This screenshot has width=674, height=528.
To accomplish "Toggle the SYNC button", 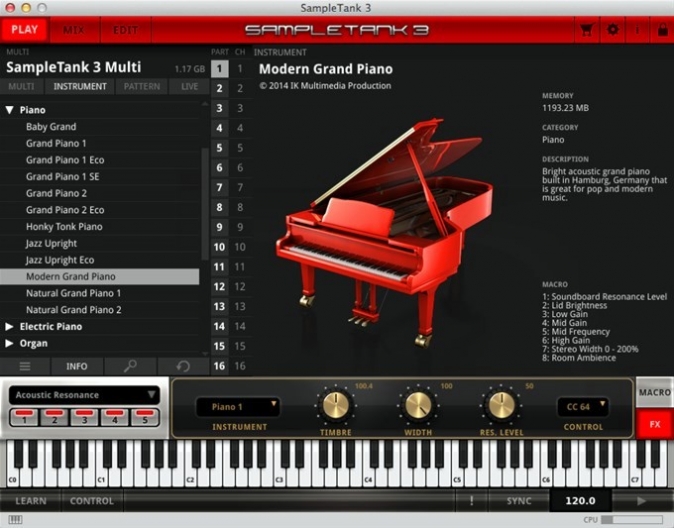I will [x=519, y=501].
